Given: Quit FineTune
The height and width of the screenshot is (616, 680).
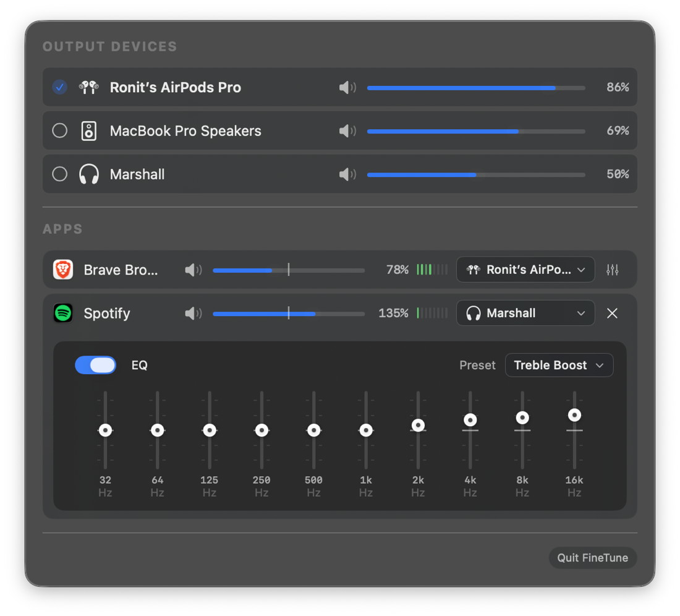Looking at the screenshot, I should pyautogui.click(x=592, y=558).
